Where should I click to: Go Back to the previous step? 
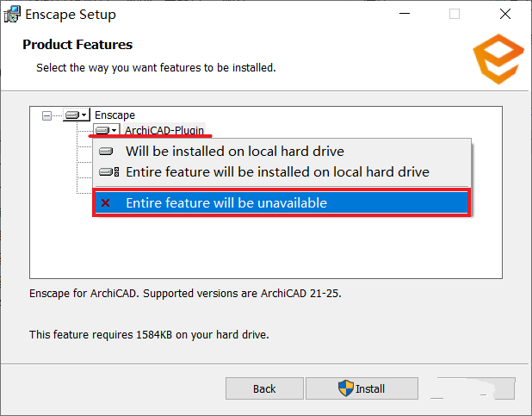point(264,388)
